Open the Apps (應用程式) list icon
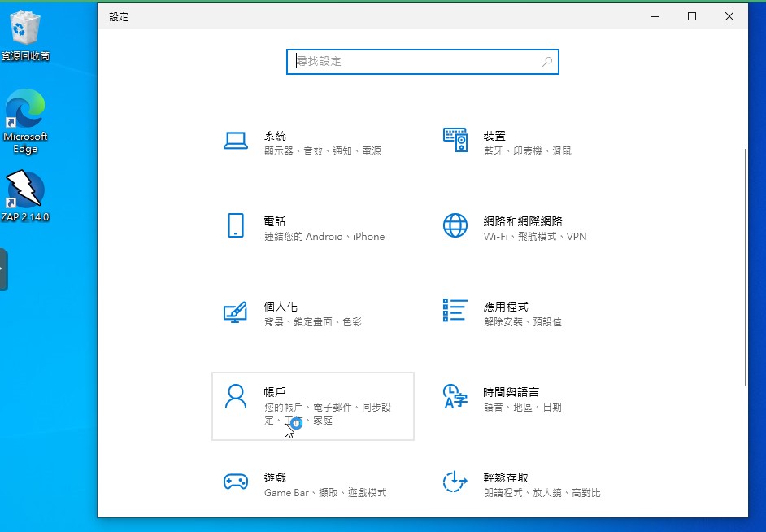The height and width of the screenshot is (532, 766). point(455,310)
